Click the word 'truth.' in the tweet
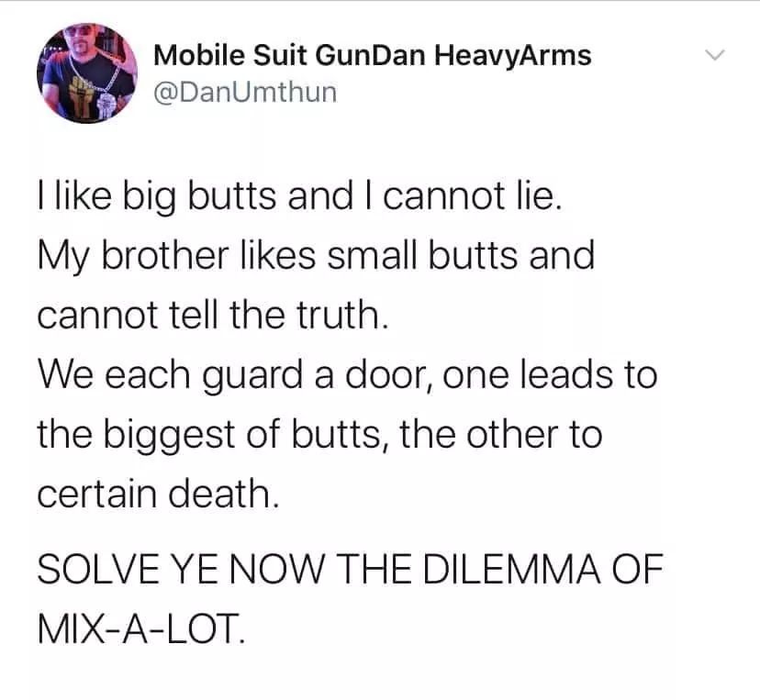 [x=342, y=315]
